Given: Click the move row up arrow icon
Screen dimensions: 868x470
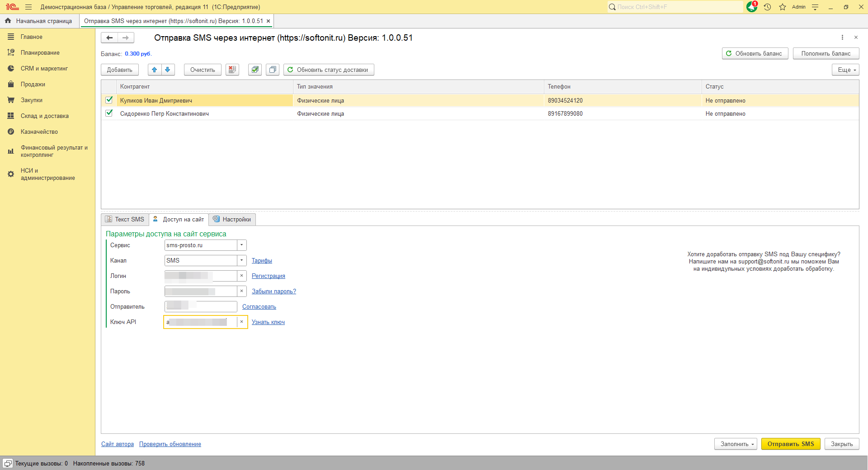Looking at the screenshot, I should click(155, 70).
